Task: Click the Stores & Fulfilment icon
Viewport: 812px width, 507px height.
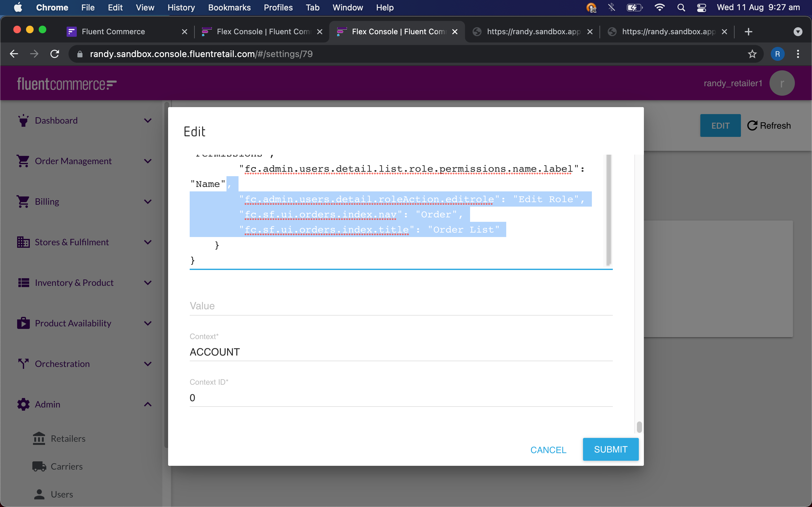Action: 23,242
